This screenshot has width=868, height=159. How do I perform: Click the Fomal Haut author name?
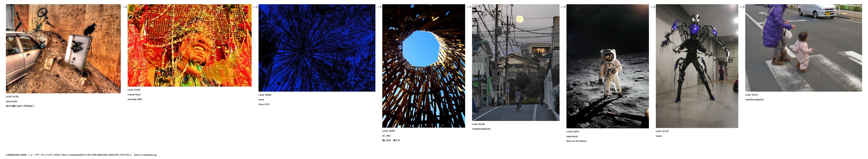134,95
